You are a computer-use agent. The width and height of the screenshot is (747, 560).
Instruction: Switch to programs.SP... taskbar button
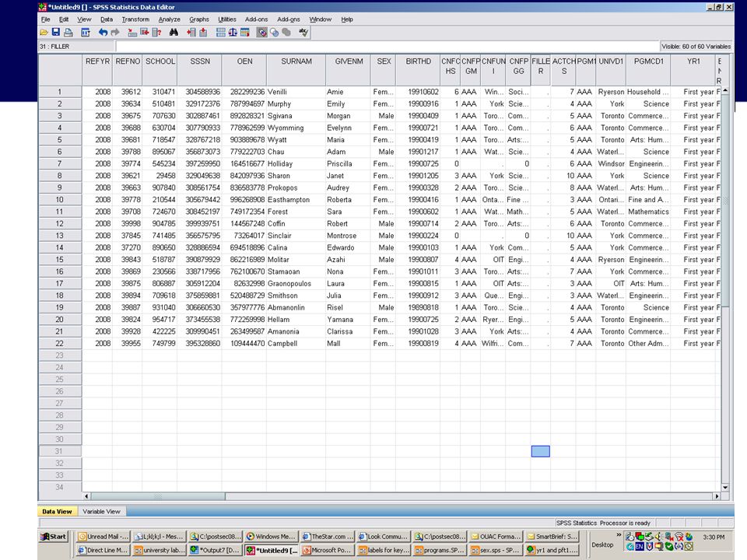click(440, 550)
